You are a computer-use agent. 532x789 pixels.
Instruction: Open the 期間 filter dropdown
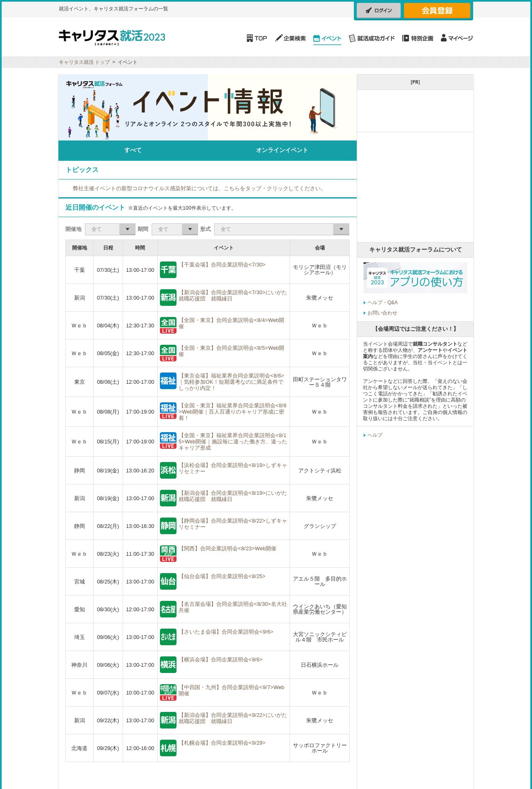pyautogui.click(x=175, y=229)
